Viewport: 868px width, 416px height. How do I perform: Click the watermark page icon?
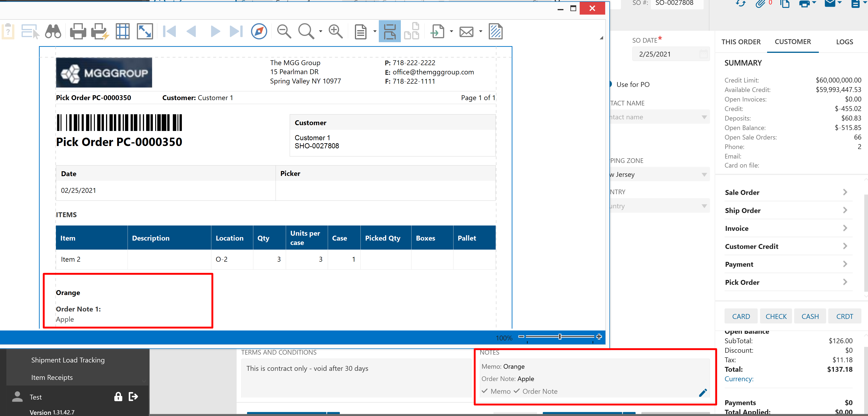pos(495,32)
